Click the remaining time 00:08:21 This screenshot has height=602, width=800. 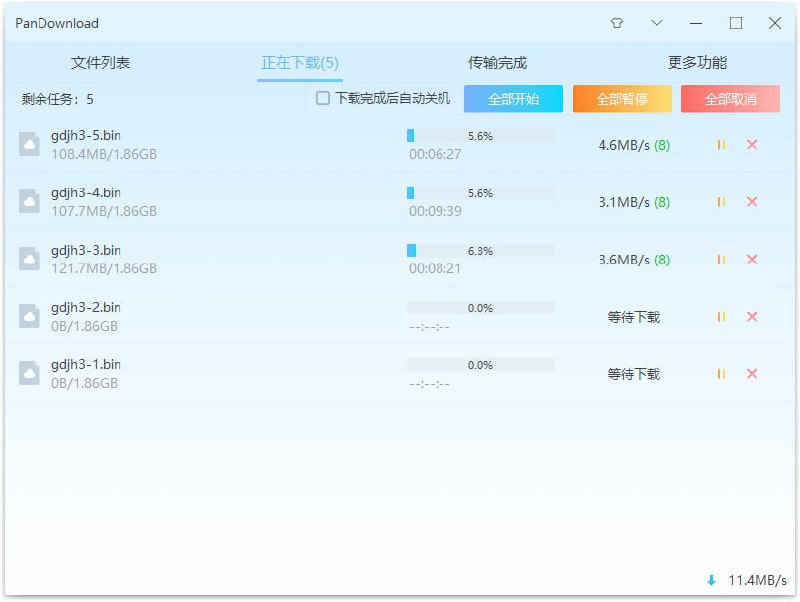(x=435, y=268)
